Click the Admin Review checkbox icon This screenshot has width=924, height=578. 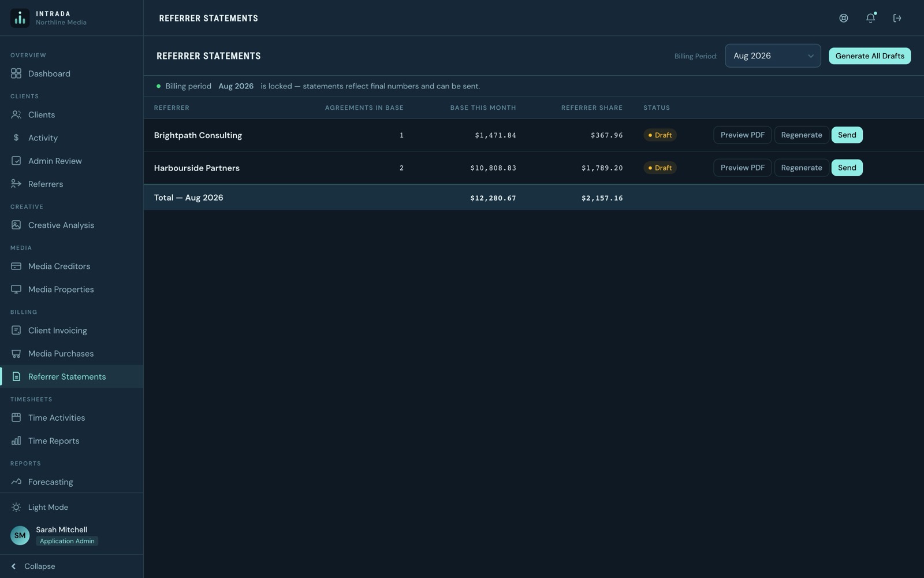pyautogui.click(x=16, y=161)
